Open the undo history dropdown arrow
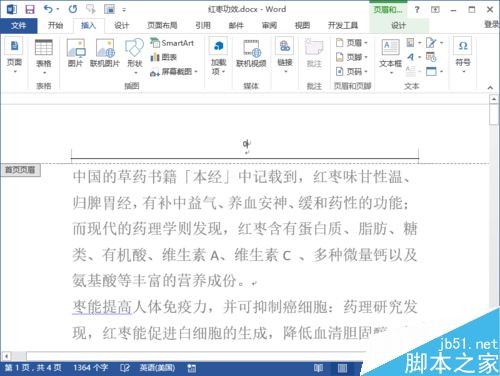The image size is (500, 376). pyautogui.click(x=58, y=9)
